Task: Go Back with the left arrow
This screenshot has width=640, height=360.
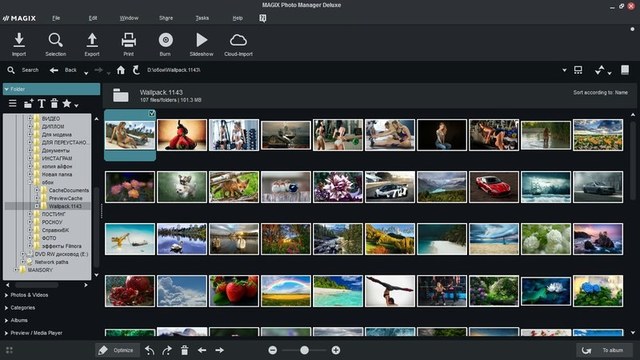Action: (54, 70)
